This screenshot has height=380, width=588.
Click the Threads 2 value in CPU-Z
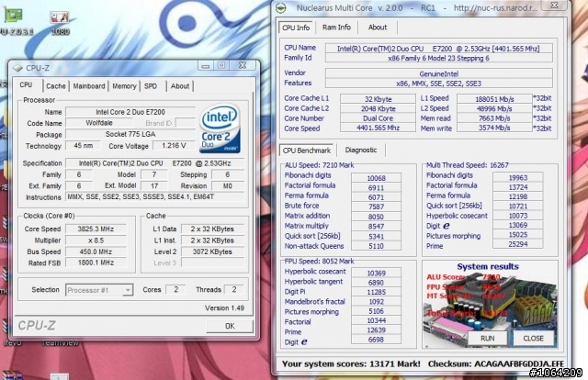pos(234,289)
